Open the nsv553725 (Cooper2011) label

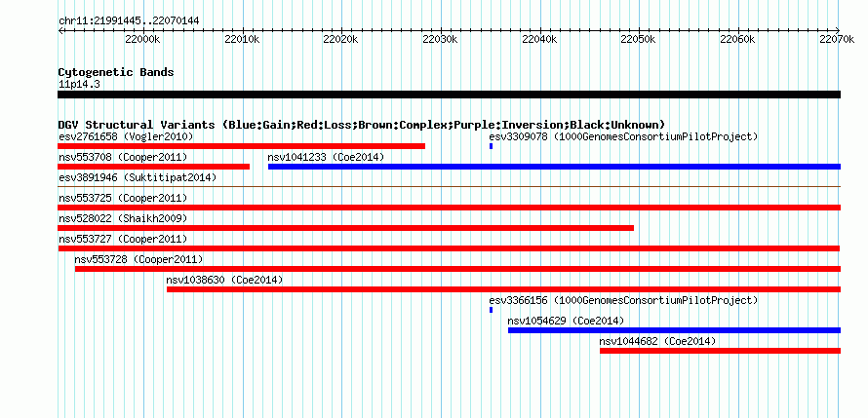(123, 198)
